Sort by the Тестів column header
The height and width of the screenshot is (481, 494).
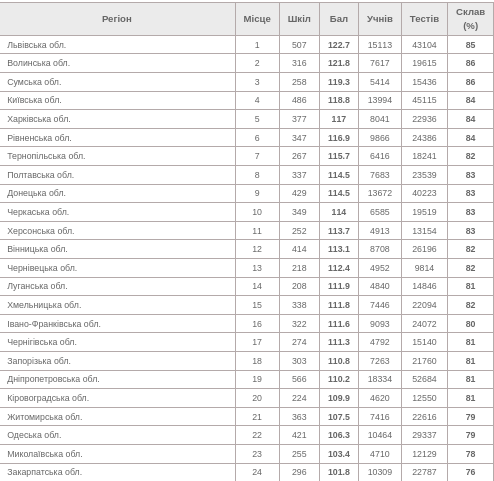click(424, 19)
